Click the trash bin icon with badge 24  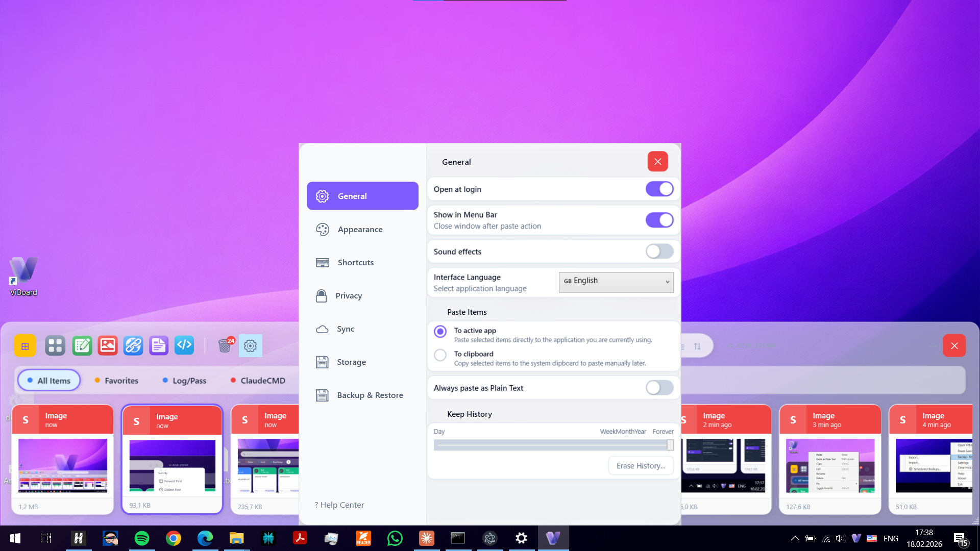[x=225, y=346]
